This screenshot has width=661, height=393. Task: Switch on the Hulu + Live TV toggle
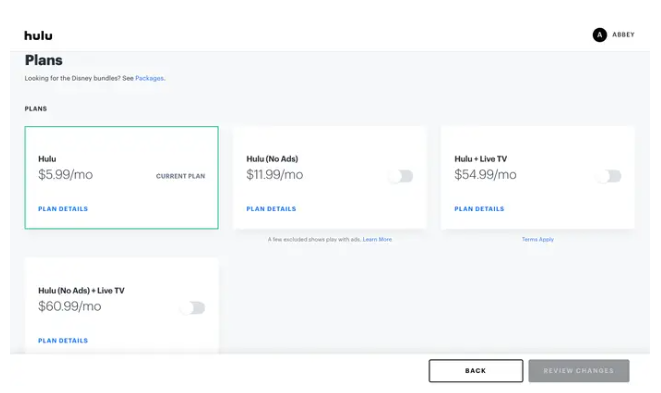609,176
